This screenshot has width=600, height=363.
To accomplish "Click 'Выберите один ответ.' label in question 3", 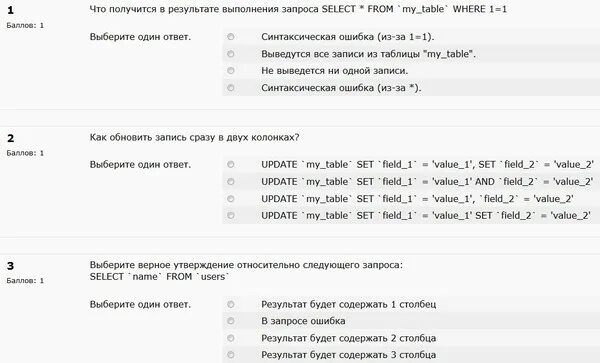I will (x=140, y=304).
